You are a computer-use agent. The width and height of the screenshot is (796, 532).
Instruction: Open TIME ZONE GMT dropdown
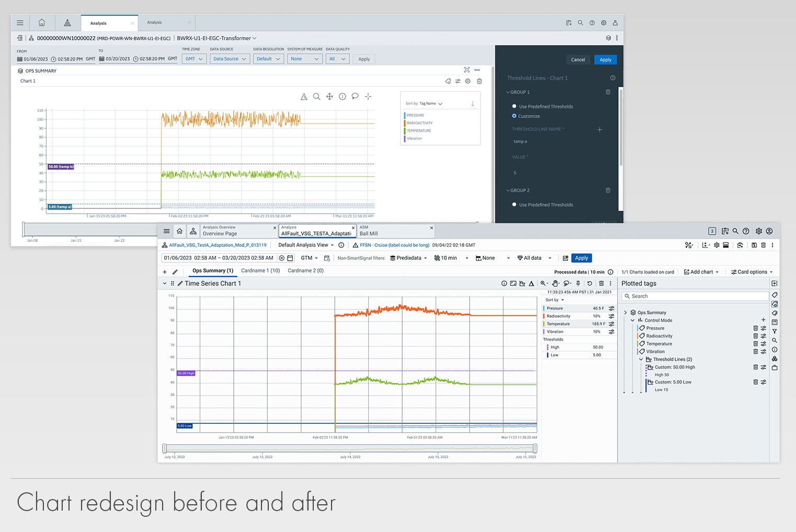[x=194, y=59]
